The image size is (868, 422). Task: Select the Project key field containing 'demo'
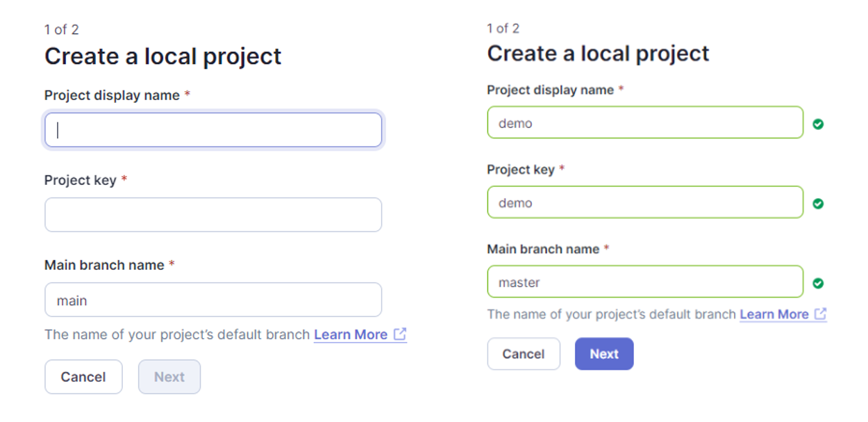tap(645, 202)
